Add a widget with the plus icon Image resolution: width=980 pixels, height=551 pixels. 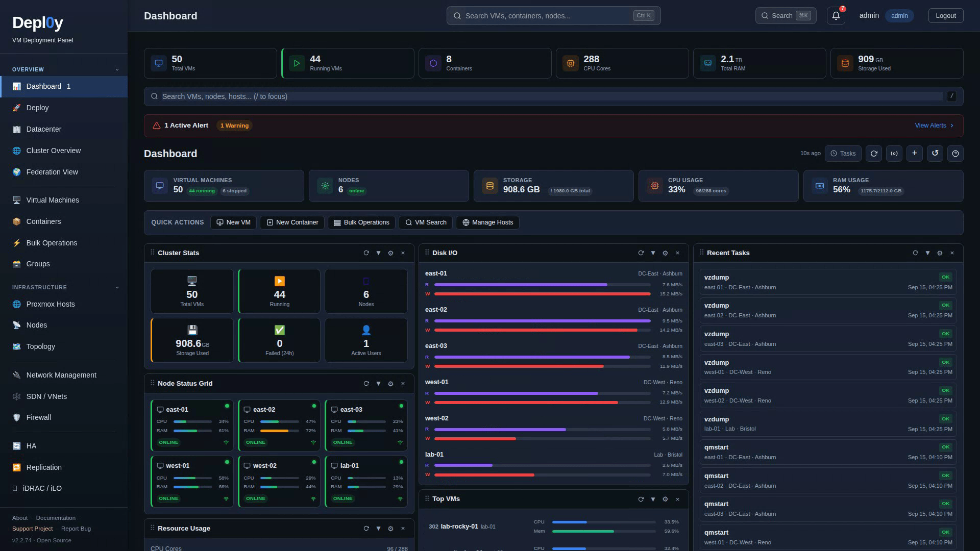pyautogui.click(x=915, y=154)
